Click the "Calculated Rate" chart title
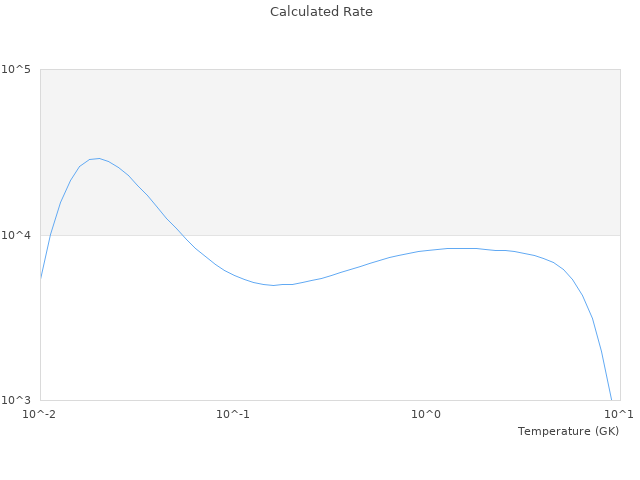Viewport: 640px width, 480px height. (321, 12)
